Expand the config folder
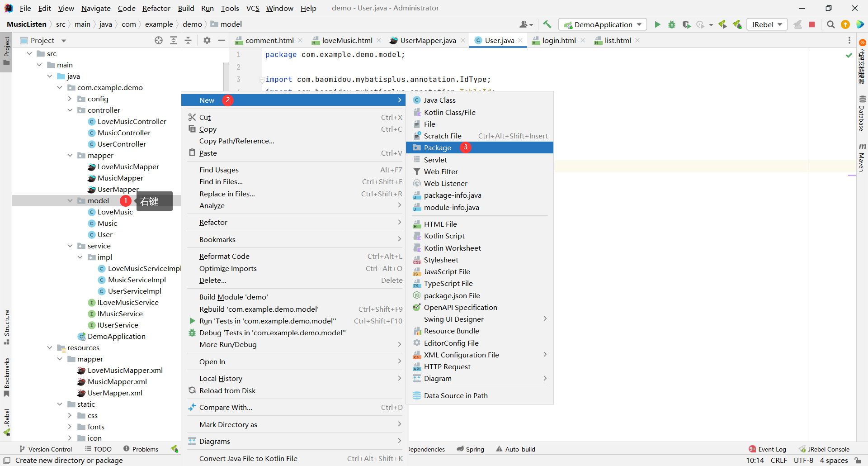This screenshot has height=466, width=868. tap(70, 99)
